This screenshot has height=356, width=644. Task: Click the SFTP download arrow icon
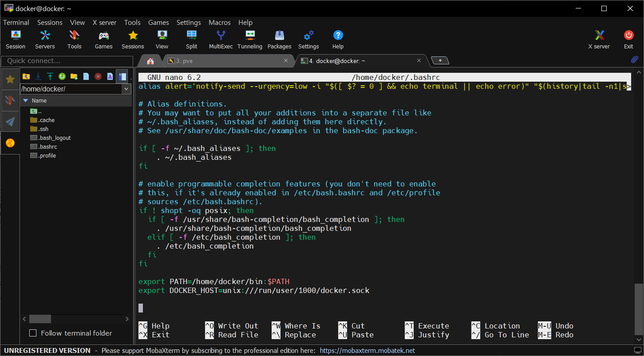[39, 76]
